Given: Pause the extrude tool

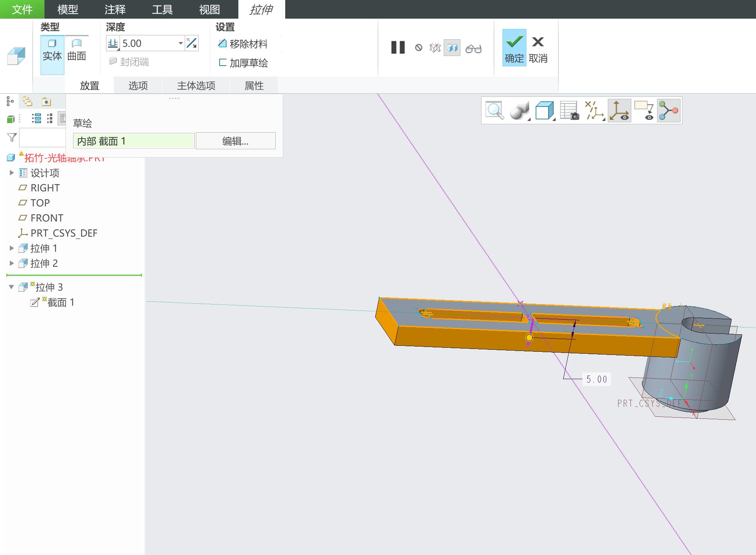Looking at the screenshot, I should [398, 48].
